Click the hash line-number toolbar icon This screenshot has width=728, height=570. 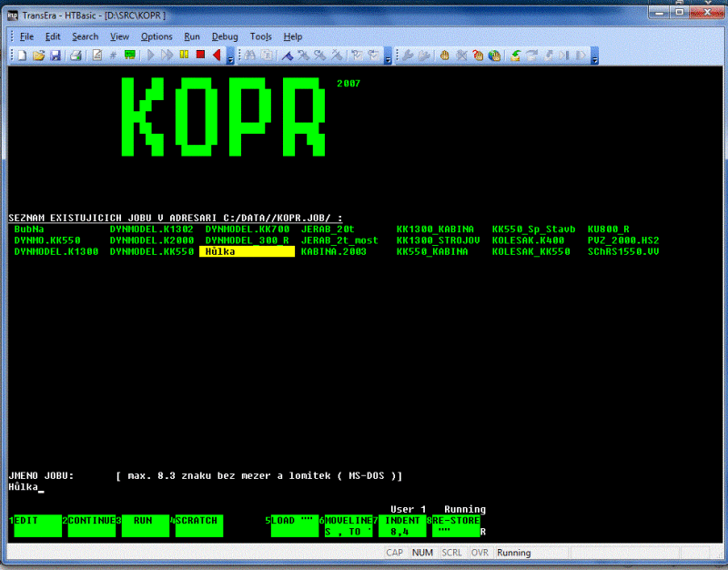coord(113,56)
